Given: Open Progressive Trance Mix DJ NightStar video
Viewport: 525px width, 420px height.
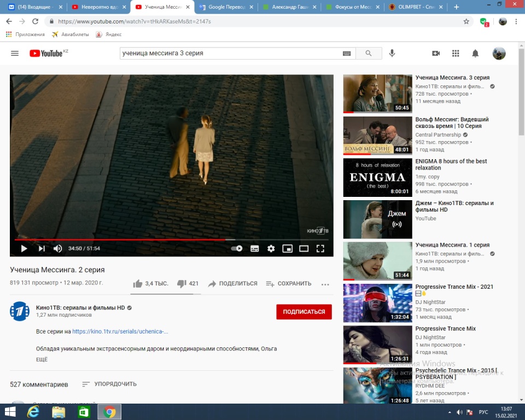Looking at the screenshot, I should point(378,345).
